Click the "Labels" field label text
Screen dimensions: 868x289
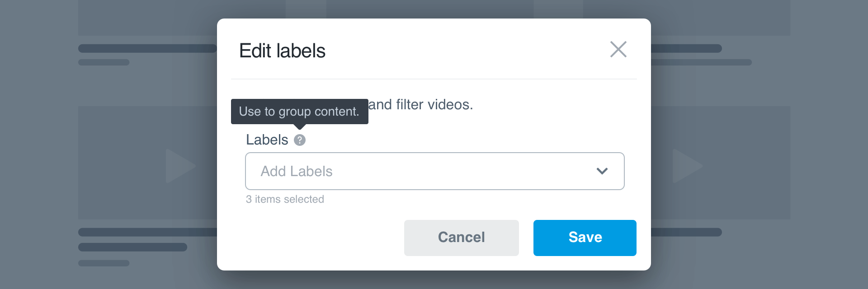point(267,140)
